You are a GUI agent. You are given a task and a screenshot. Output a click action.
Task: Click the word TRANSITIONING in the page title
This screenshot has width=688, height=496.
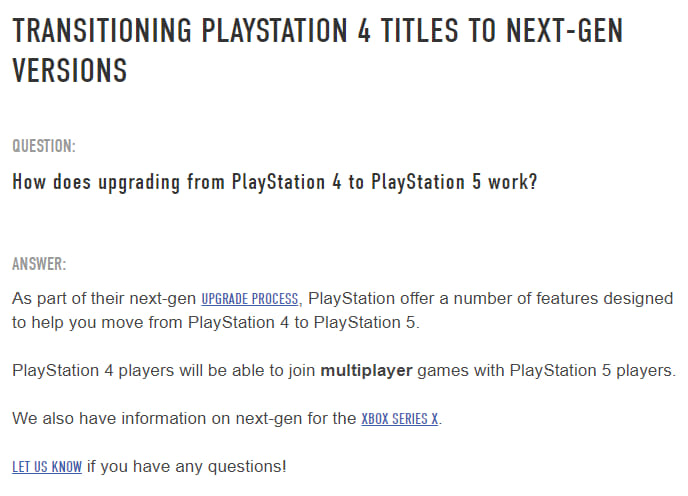pyautogui.click(x=102, y=31)
